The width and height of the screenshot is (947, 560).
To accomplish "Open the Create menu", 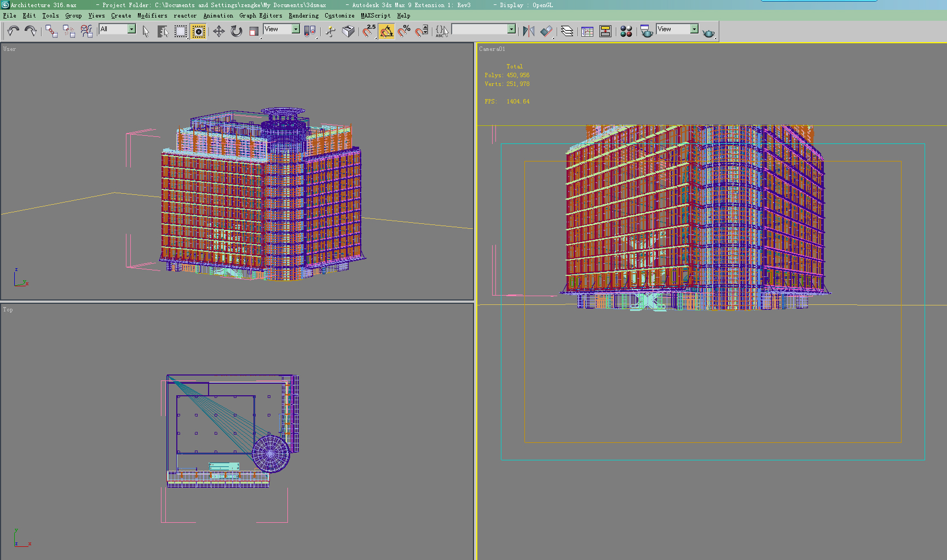I will click(121, 15).
